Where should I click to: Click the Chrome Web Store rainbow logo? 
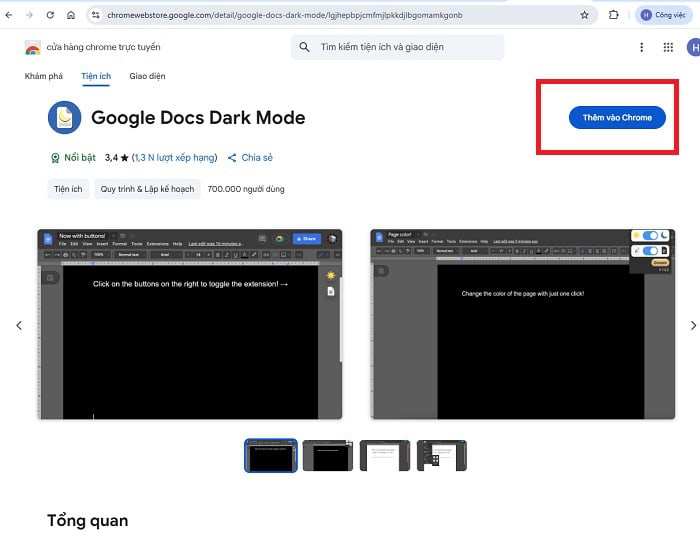point(33,47)
